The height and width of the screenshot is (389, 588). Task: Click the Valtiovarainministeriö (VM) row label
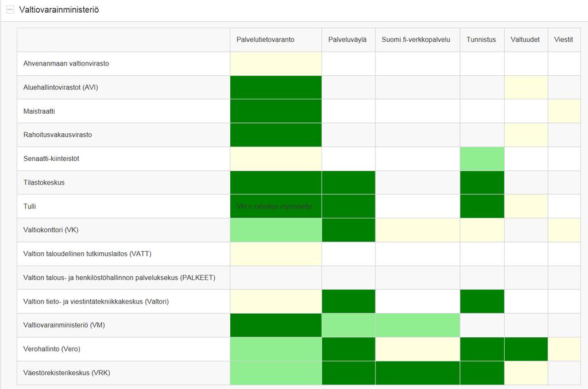click(64, 325)
